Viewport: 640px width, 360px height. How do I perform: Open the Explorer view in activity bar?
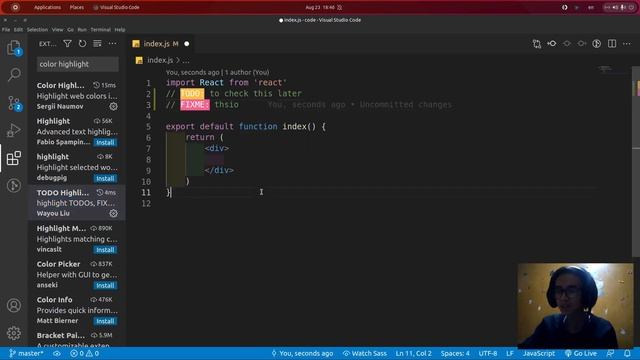pos(14,48)
